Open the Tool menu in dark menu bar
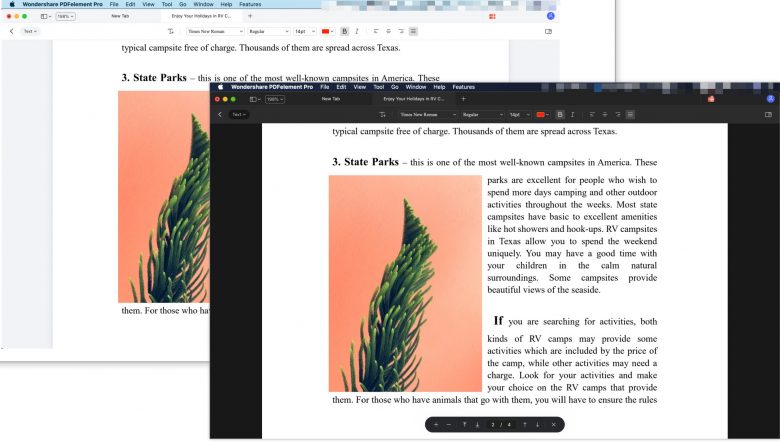This screenshot has height=442, width=780. (x=378, y=87)
